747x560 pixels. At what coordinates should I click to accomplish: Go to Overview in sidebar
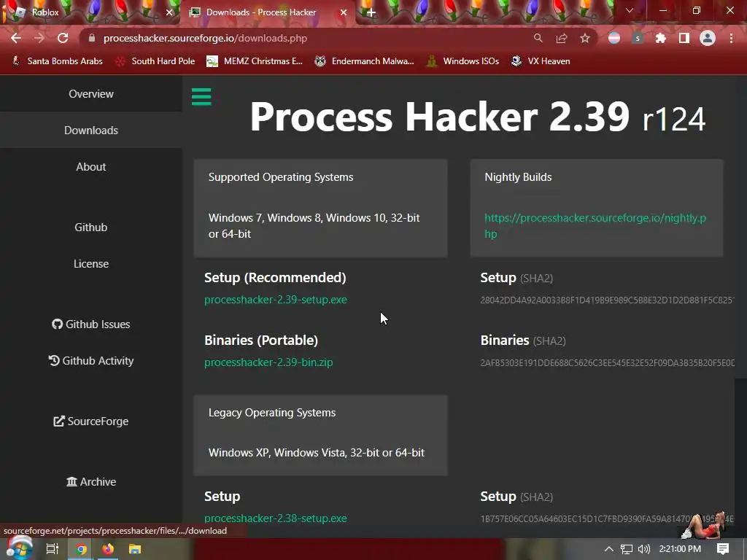coord(91,94)
